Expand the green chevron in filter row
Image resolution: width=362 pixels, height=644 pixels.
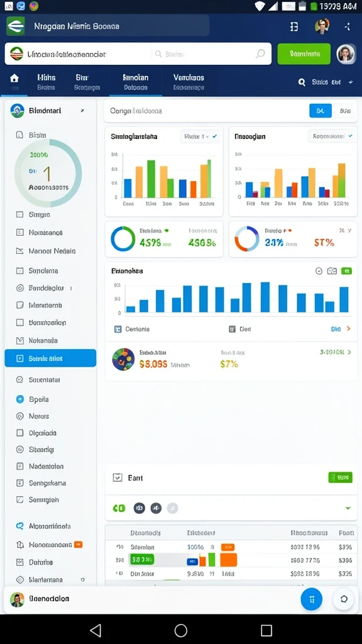[348, 508]
